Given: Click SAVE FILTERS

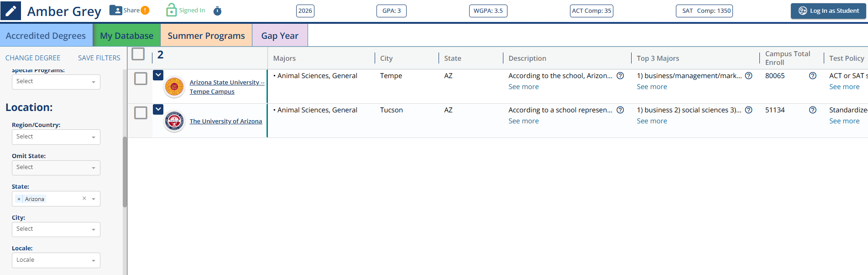Looking at the screenshot, I should click(99, 58).
